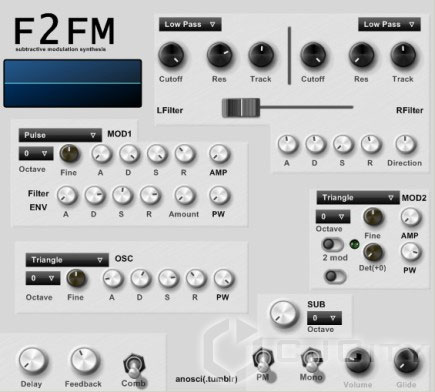Click the LFilter/RFilter crossfade slider handle
Image resolution: width=435 pixels, height=392 pixels.
pyautogui.click(x=241, y=108)
